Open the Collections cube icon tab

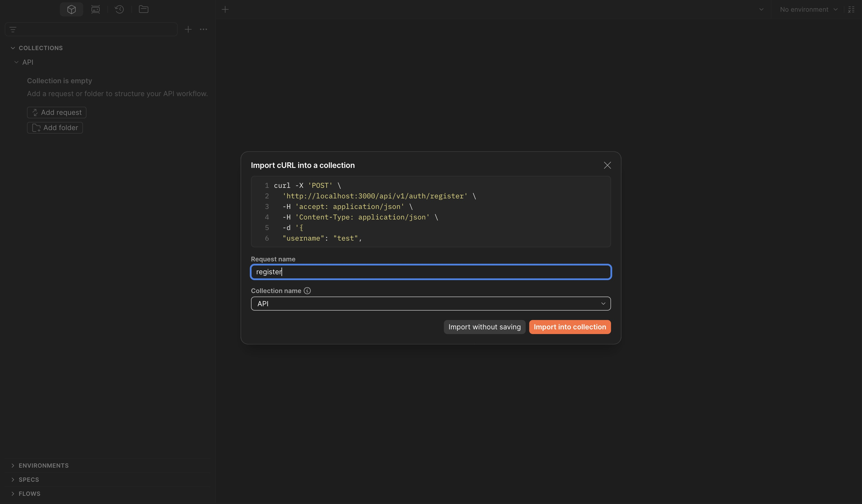tap(71, 9)
